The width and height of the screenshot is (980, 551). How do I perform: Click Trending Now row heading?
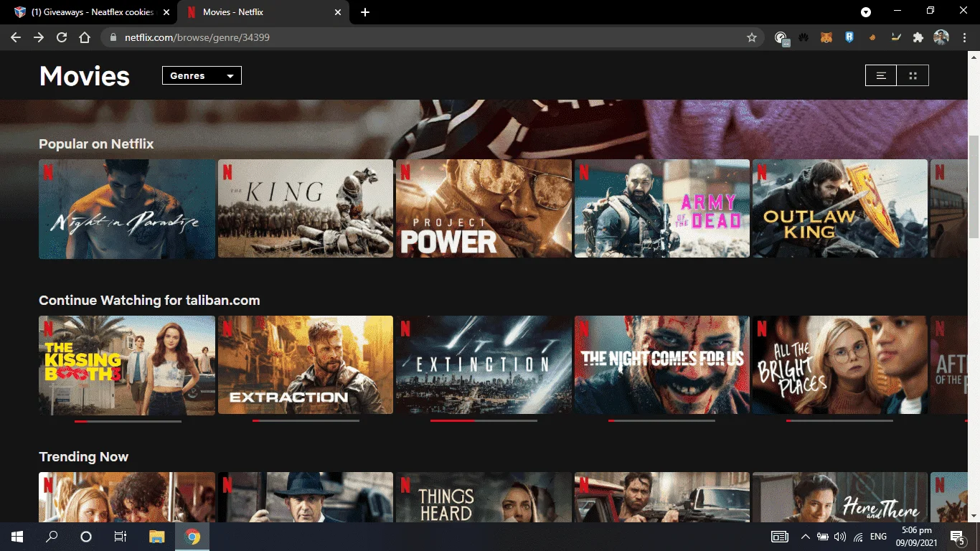[83, 457]
